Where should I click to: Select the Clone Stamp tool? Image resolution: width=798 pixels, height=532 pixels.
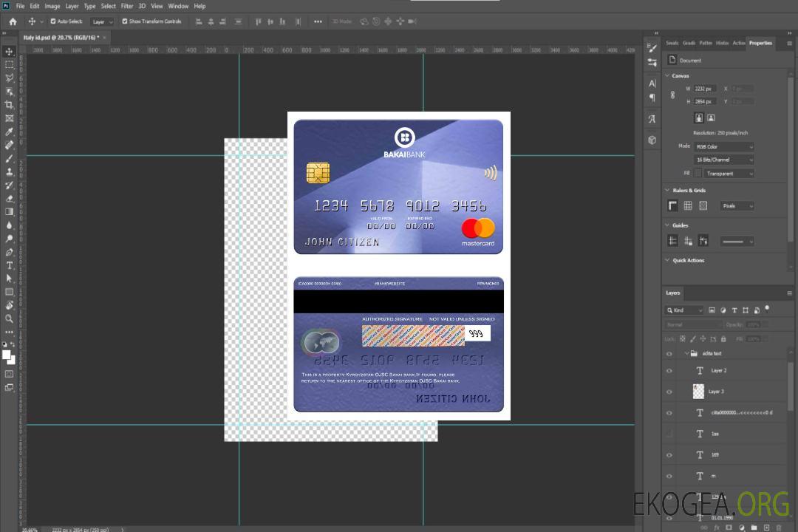pyautogui.click(x=9, y=172)
